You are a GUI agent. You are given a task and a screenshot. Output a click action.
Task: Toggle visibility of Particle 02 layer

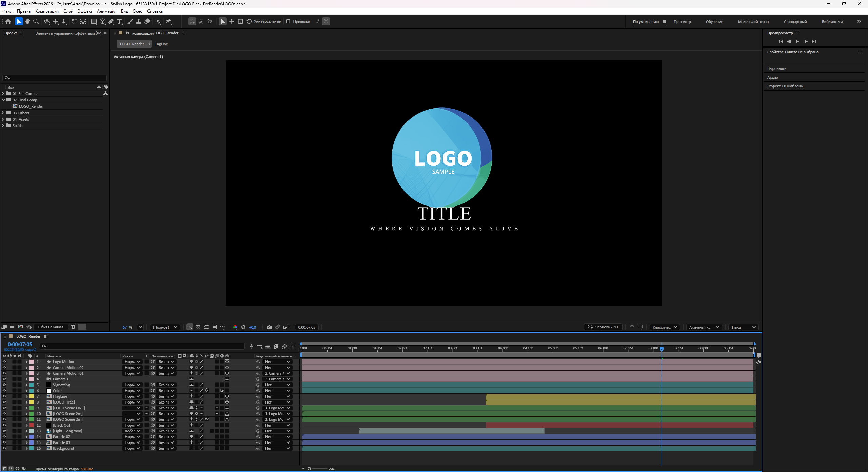[4, 437]
